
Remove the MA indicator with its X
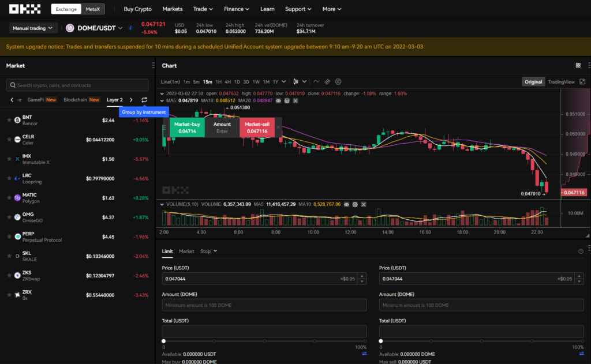click(x=295, y=100)
